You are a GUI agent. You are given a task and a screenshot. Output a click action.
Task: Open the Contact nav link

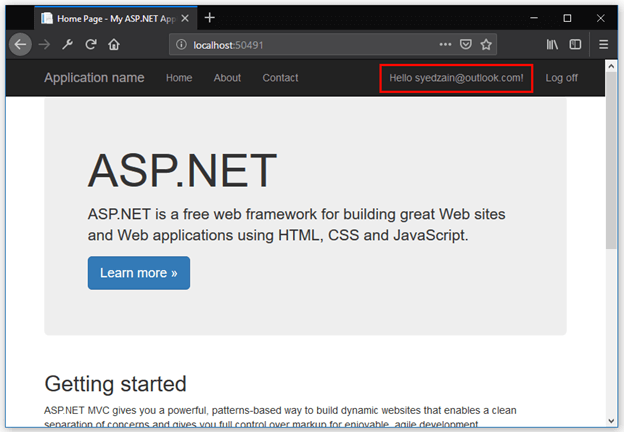pyautogui.click(x=280, y=78)
